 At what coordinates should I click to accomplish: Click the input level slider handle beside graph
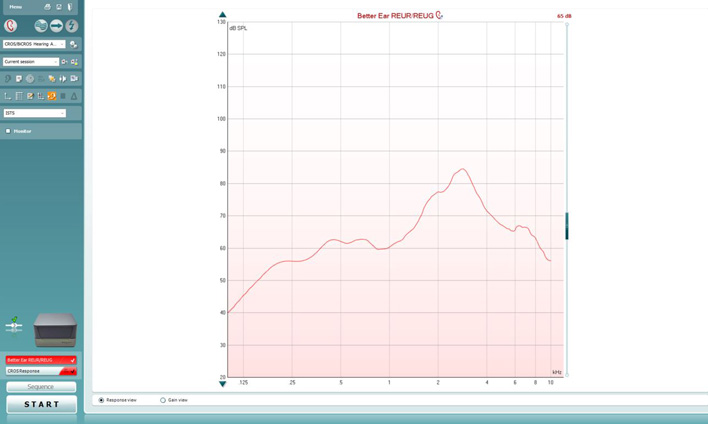coord(567,226)
